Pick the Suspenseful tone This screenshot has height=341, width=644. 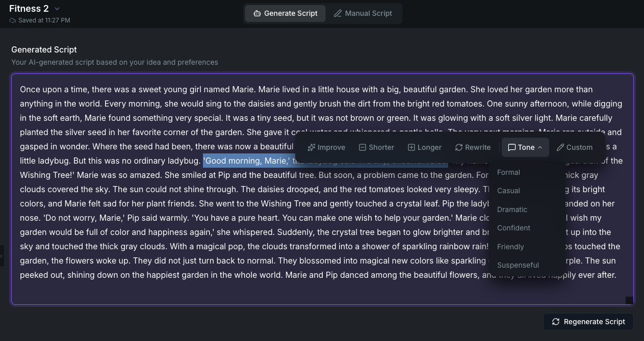click(x=518, y=265)
